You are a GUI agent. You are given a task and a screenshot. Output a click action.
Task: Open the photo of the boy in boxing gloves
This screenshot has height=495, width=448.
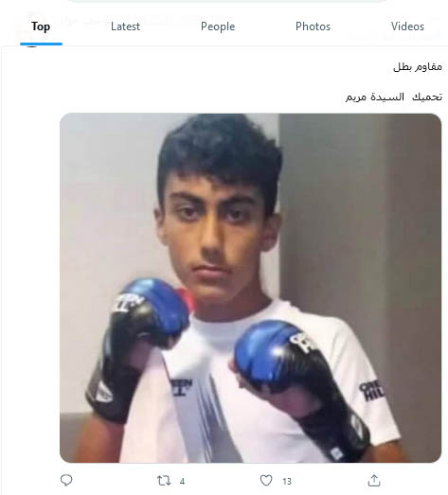click(251, 288)
